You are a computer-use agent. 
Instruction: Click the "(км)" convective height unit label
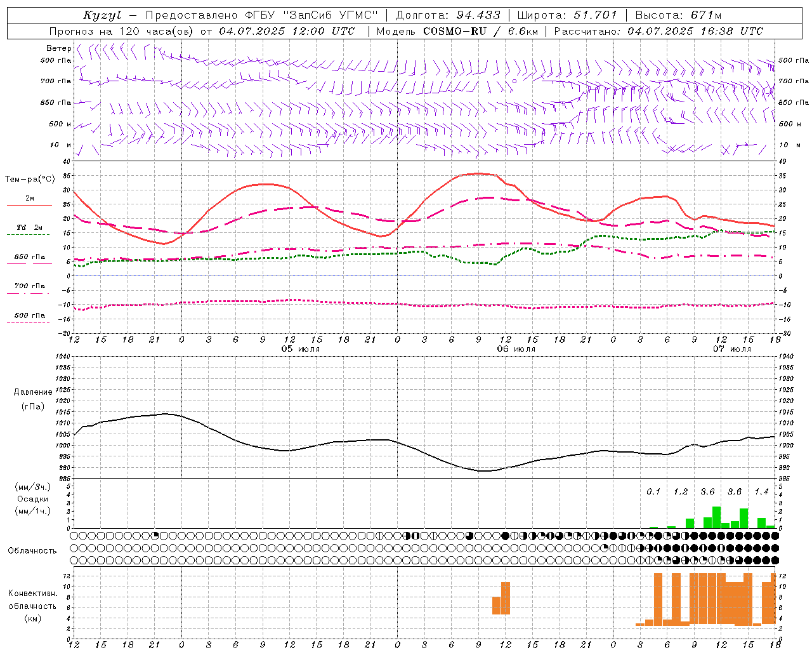click(32, 618)
